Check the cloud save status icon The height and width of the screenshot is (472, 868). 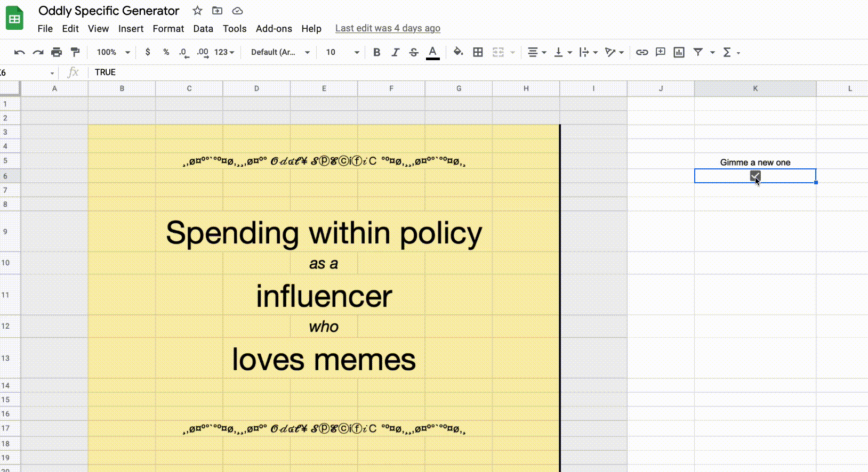pos(237,11)
